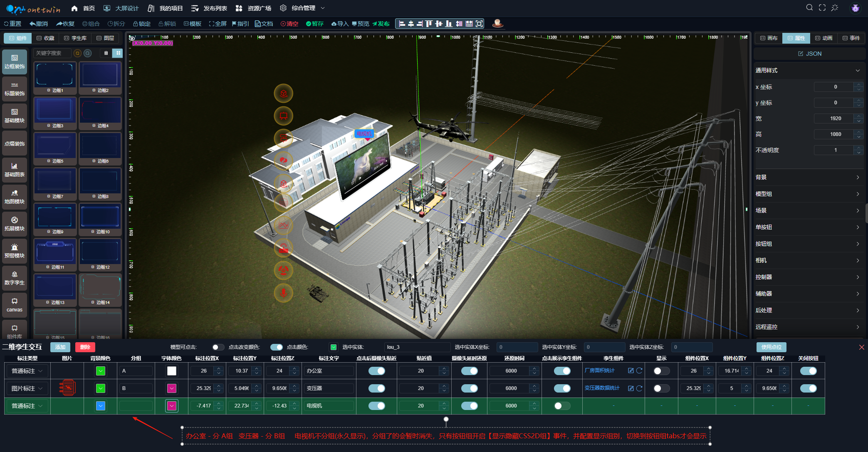Image resolution: width=868 pixels, height=452 pixels.
Task: Click the align left edges icon
Action: pos(402,24)
